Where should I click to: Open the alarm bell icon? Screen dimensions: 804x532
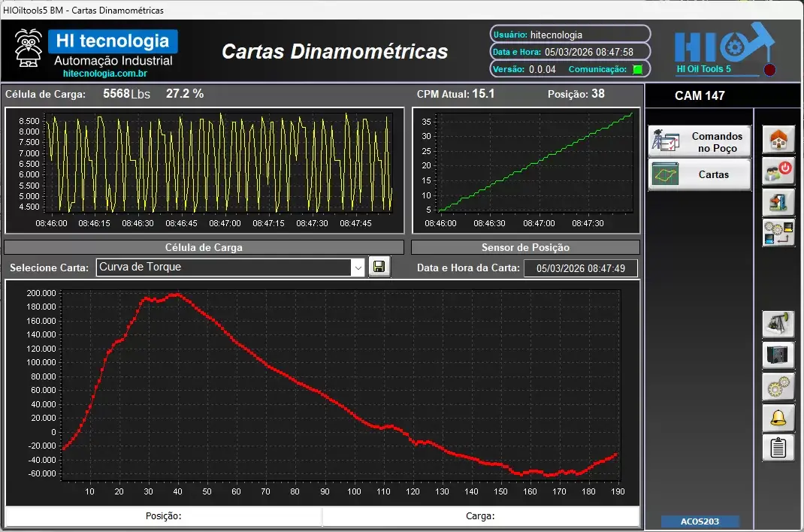(778, 417)
